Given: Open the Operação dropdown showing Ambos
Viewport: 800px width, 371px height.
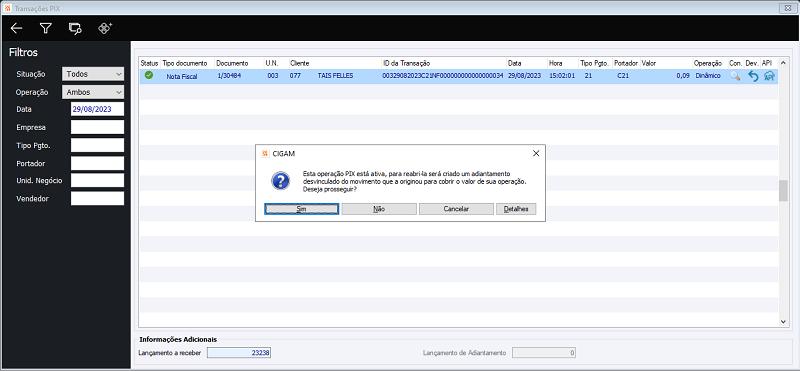Looking at the screenshot, I should [x=93, y=92].
